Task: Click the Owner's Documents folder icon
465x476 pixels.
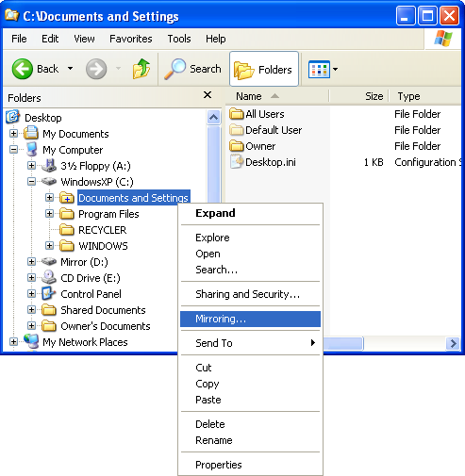Action: [x=49, y=326]
